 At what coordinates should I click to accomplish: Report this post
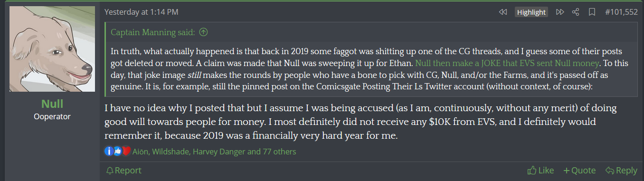123,171
